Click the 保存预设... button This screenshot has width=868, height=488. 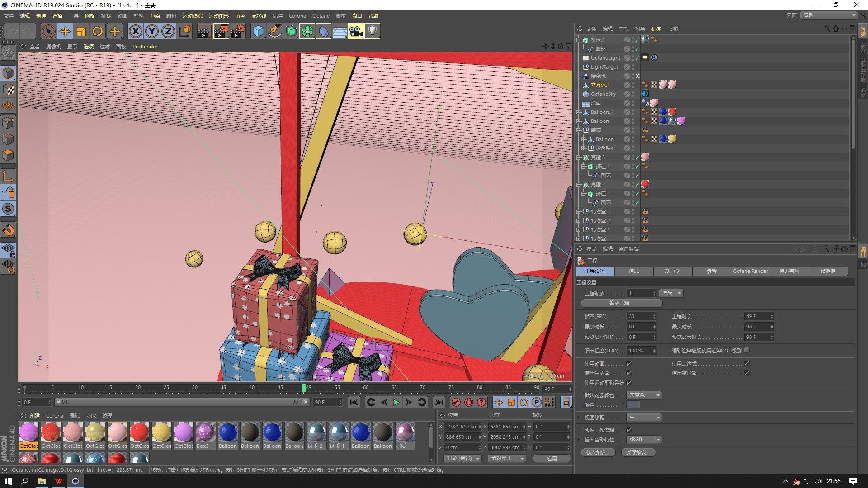638,452
